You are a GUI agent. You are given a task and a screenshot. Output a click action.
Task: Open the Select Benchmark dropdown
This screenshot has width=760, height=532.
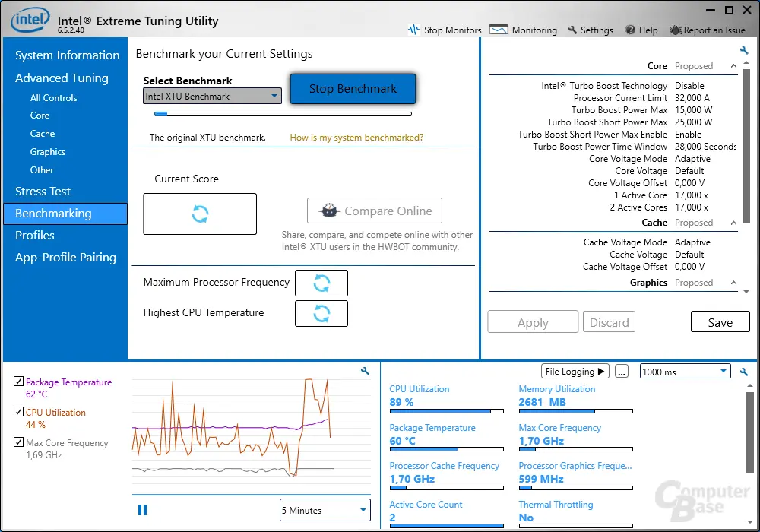[x=212, y=96]
